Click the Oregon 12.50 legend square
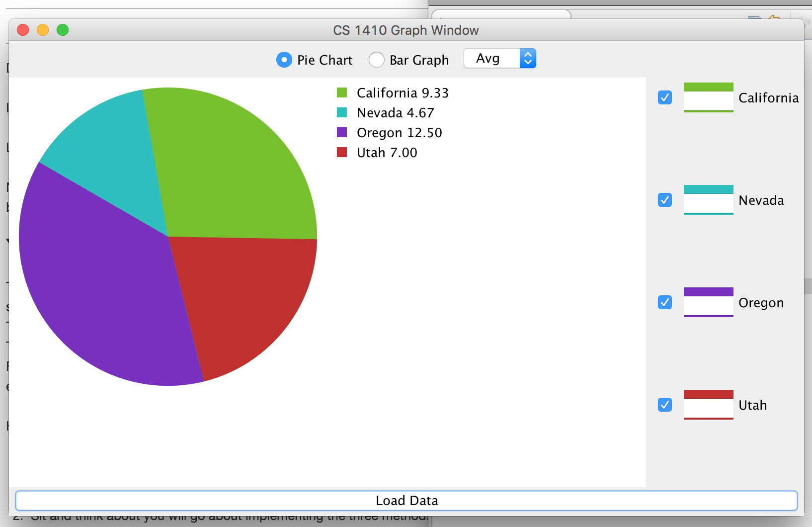The width and height of the screenshot is (812, 527). tap(342, 132)
